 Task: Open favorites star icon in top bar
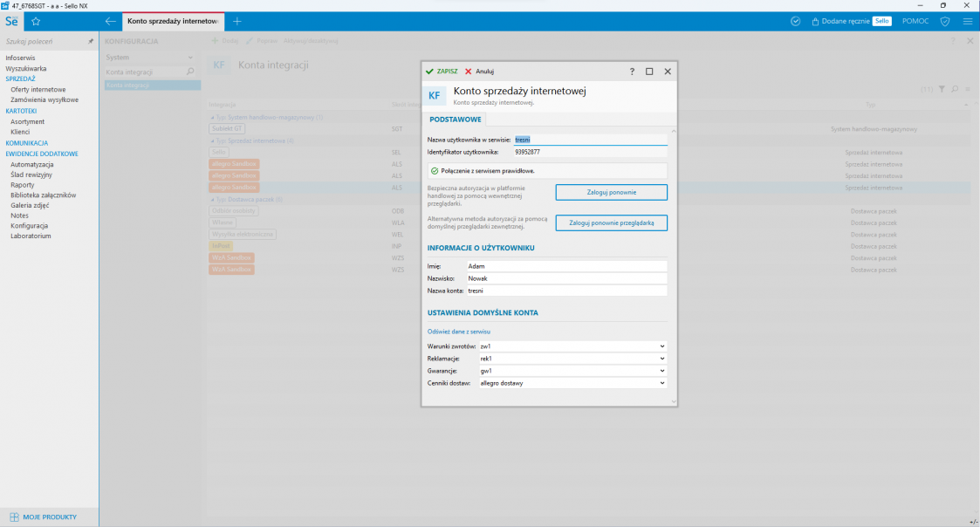[36, 21]
